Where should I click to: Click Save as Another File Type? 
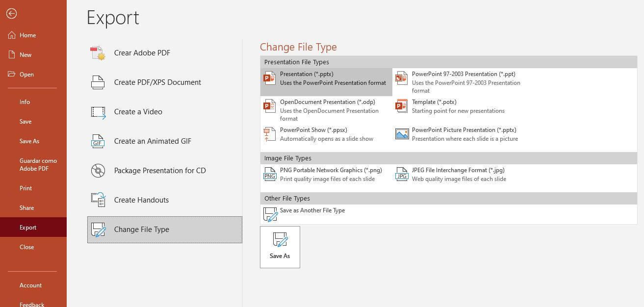click(326, 214)
